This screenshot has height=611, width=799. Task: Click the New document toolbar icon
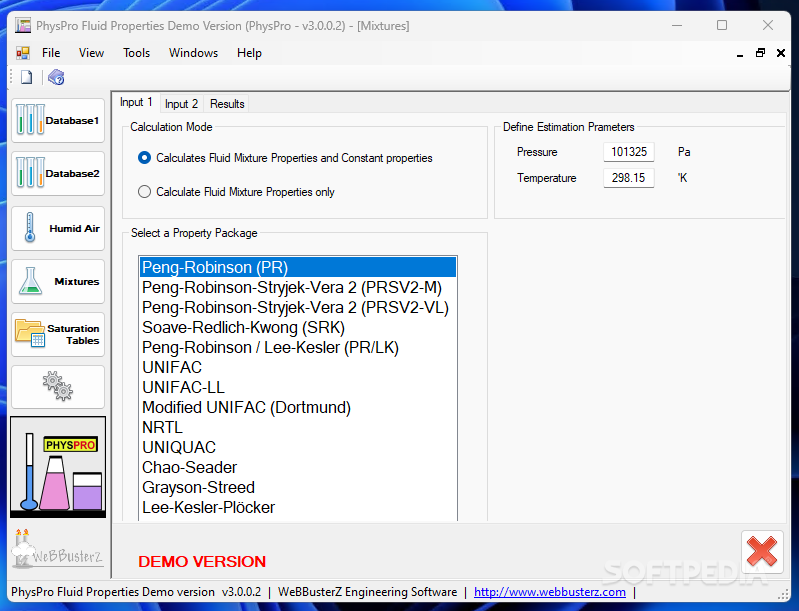point(26,77)
